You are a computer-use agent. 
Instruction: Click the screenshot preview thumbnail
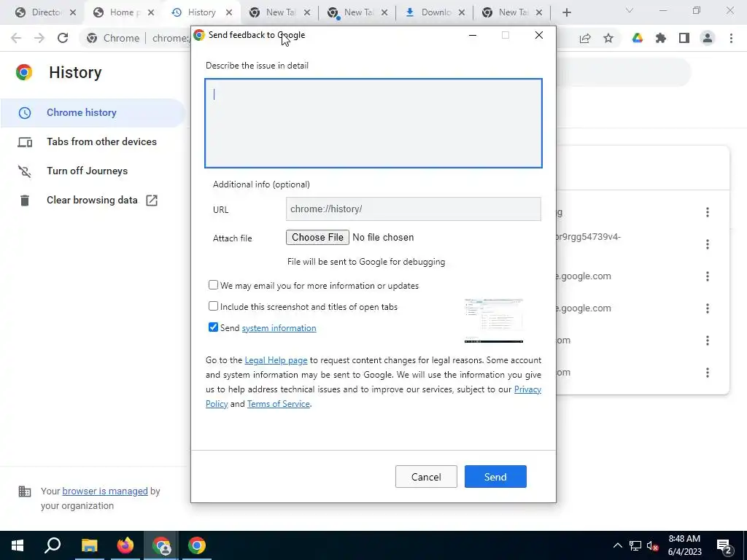494,321
